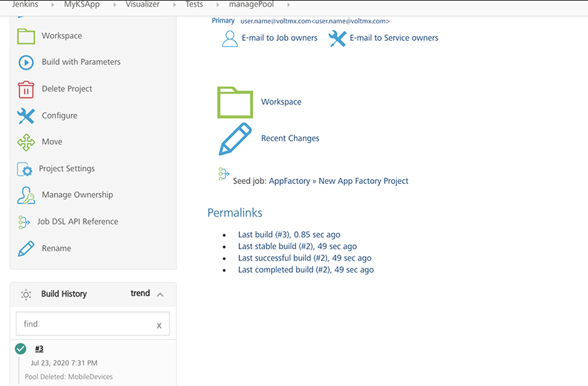Click the Build History title
This screenshot has height=386, width=588.
point(64,294)
